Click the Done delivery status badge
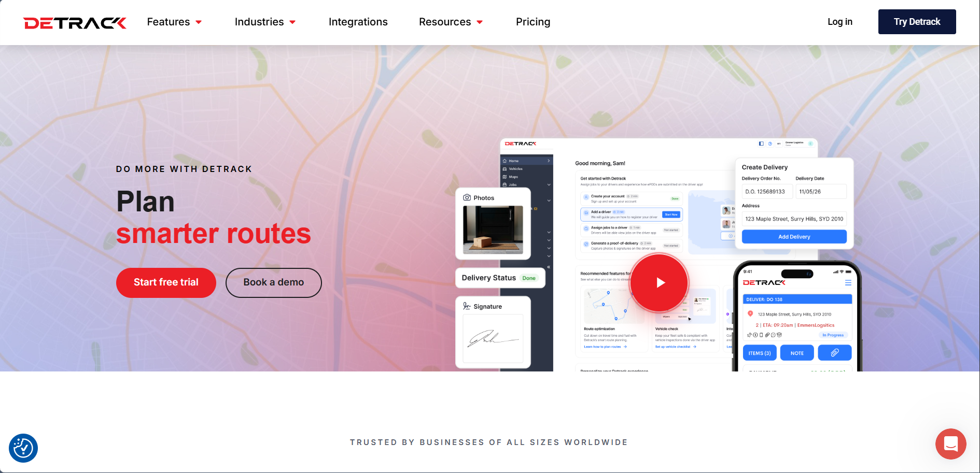980x473 pixels. click(x=529, y=278)
